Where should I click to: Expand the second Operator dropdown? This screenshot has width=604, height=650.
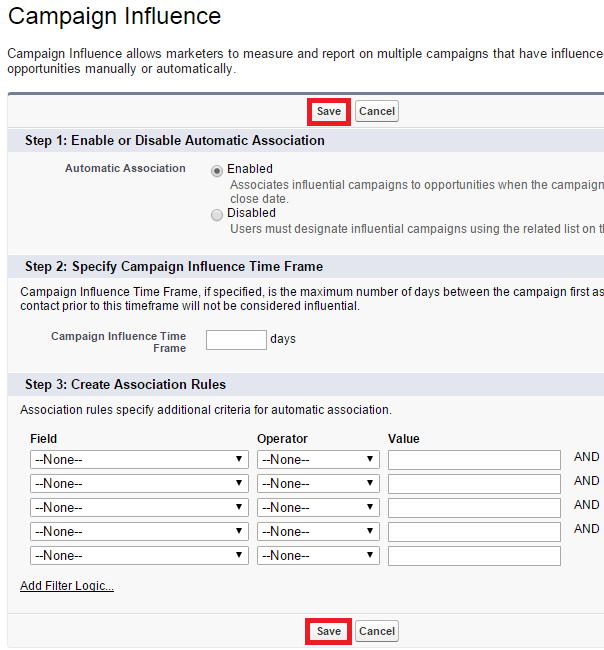coord(318,484)
